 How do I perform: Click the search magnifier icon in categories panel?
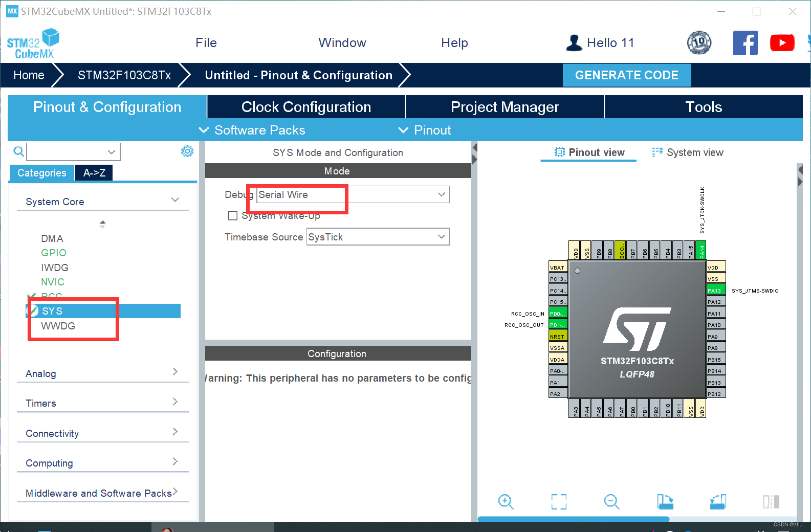18,151
